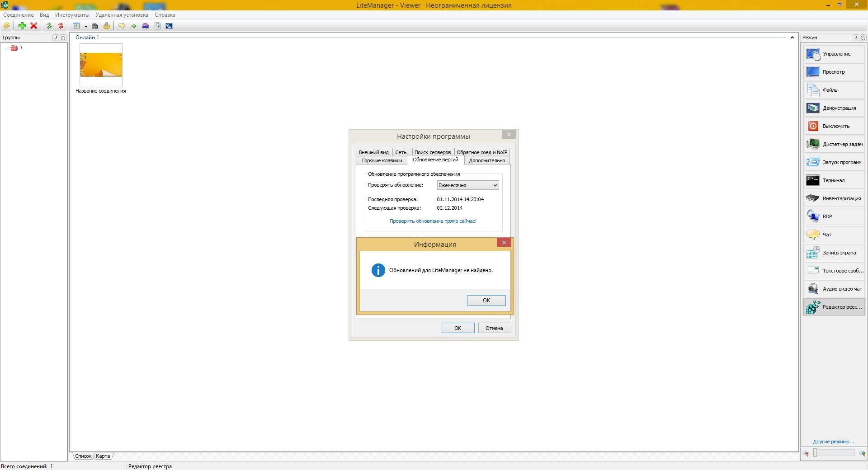Click the red arrows refresh icon

point(61,26)
